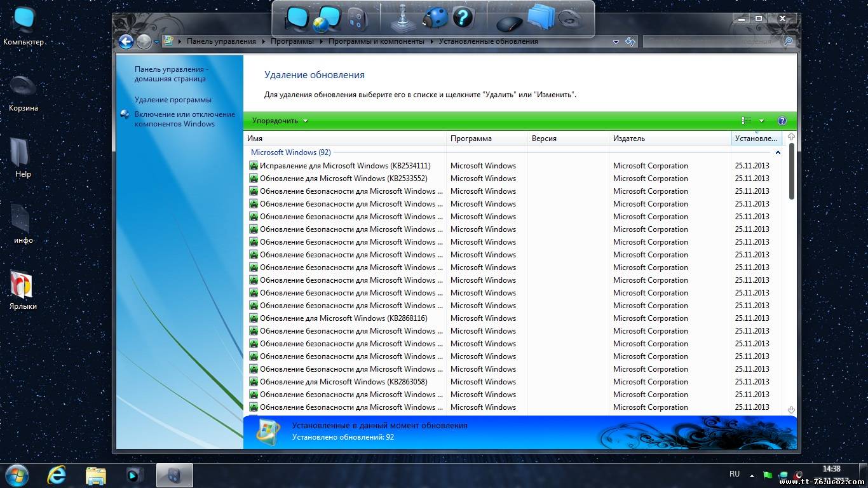Image resolution: width=868 pixels, height=488 pixels.
Task: Open the round question-mark icon in dock
Action: [x=463, y=17]
